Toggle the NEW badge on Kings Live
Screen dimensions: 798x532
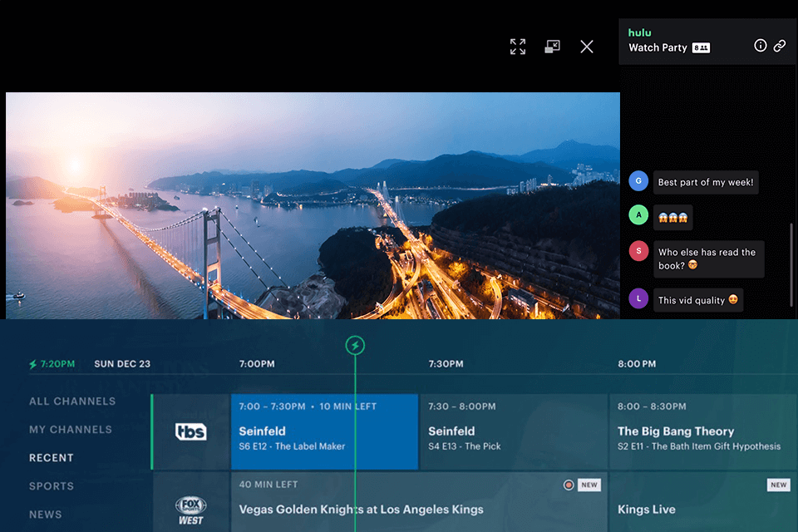(778, 484)
